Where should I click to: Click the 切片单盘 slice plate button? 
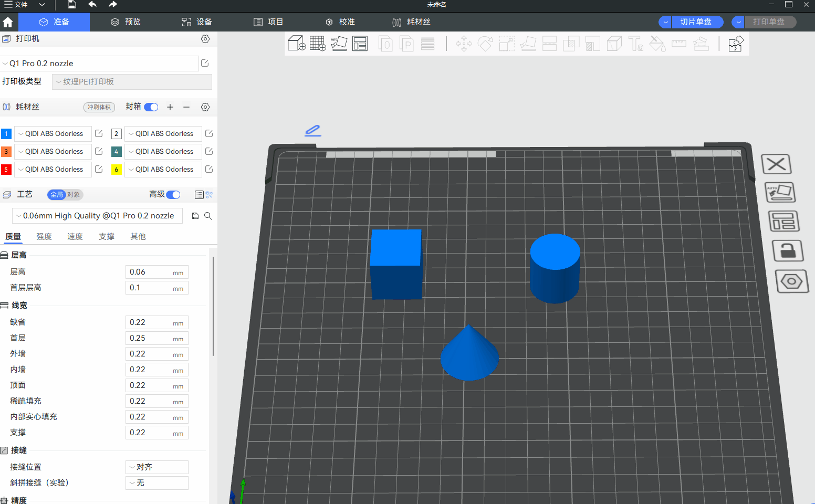(x=695, y=22)
